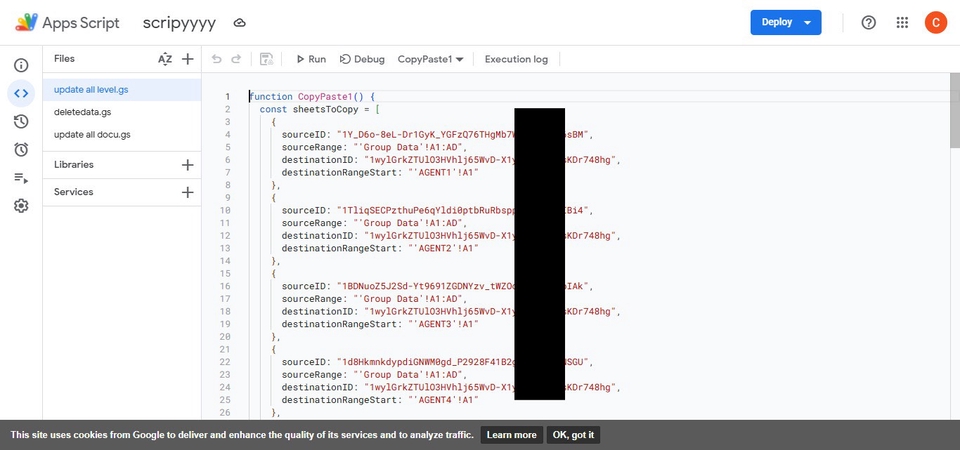Rename project title scripyyyy

click(179, 23)
